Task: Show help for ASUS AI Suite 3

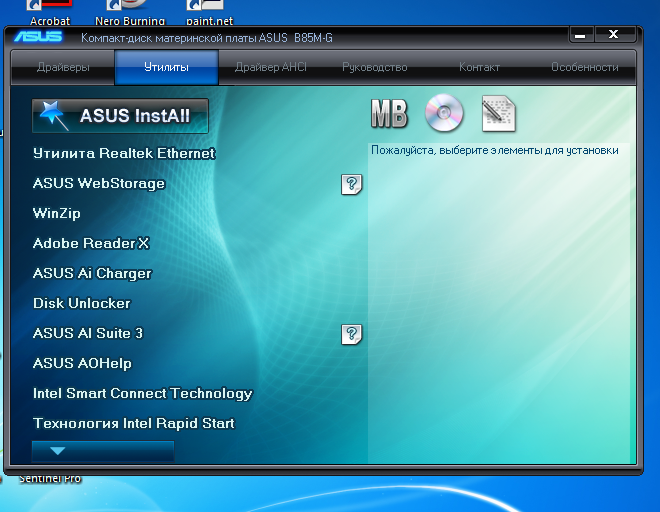Action: click(351, 334)
